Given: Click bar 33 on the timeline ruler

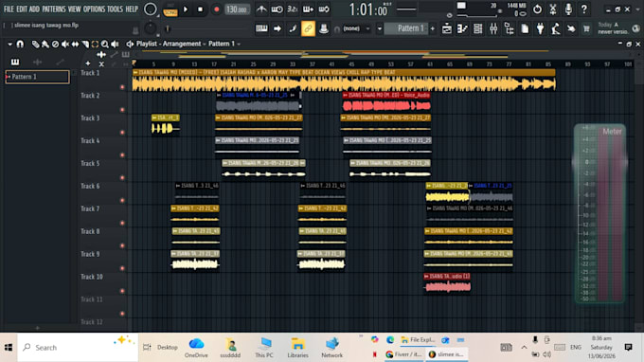Looking at the screenshot, I should click(293, 64).
